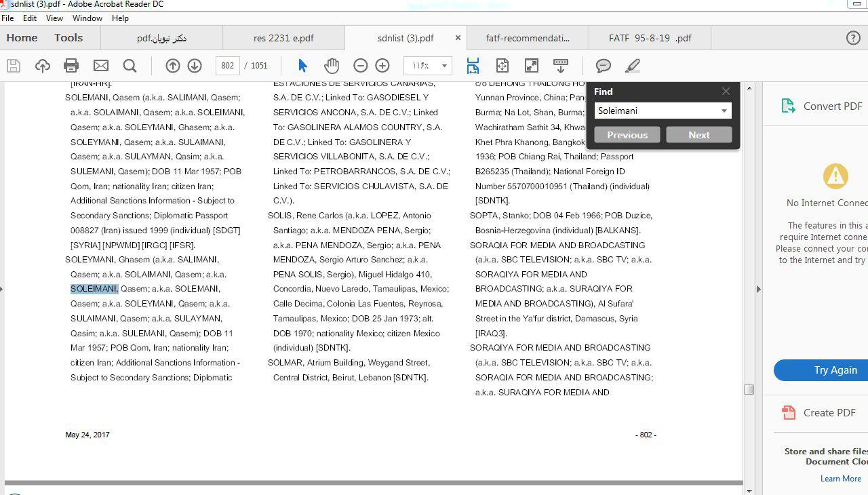The width and height of the screenshot is (868, 495).
Task: Close the sdnlist (3).pdf tab
Action: point(458,38)
